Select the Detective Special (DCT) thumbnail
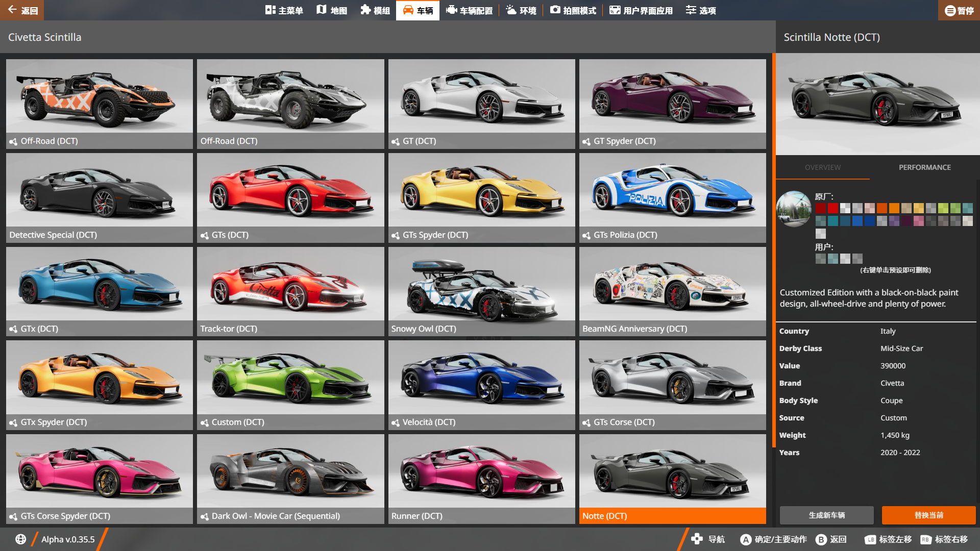Screen dimensions: 980x551 100,198
